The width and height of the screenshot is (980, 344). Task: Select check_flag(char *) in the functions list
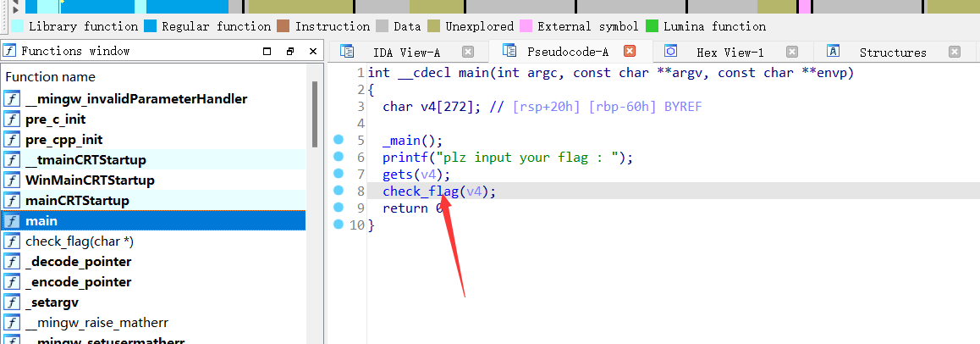[80, 241]
